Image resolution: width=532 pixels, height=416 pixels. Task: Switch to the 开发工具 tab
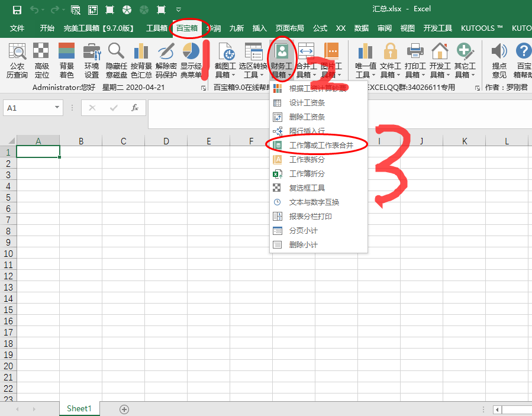pyautogui.click(x=437, y=28)
